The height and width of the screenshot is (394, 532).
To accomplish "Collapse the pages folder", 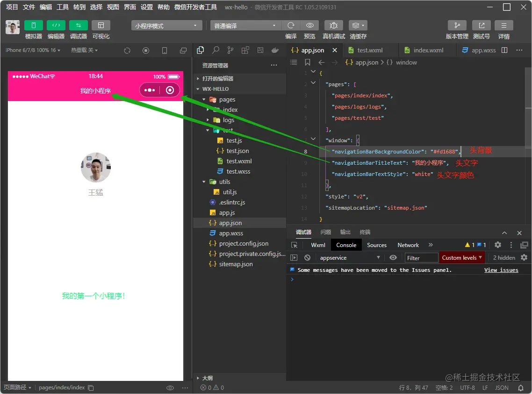I will 239,99.
